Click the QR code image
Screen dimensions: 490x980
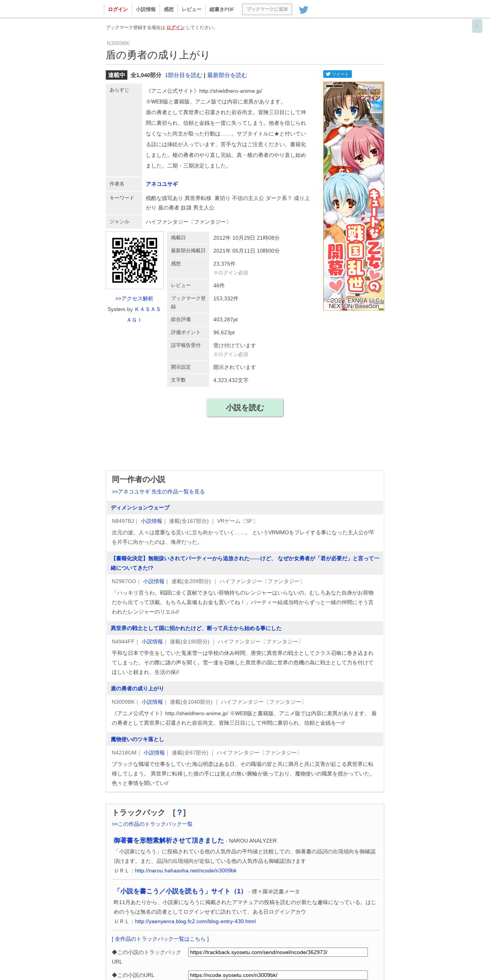point(135,260)
